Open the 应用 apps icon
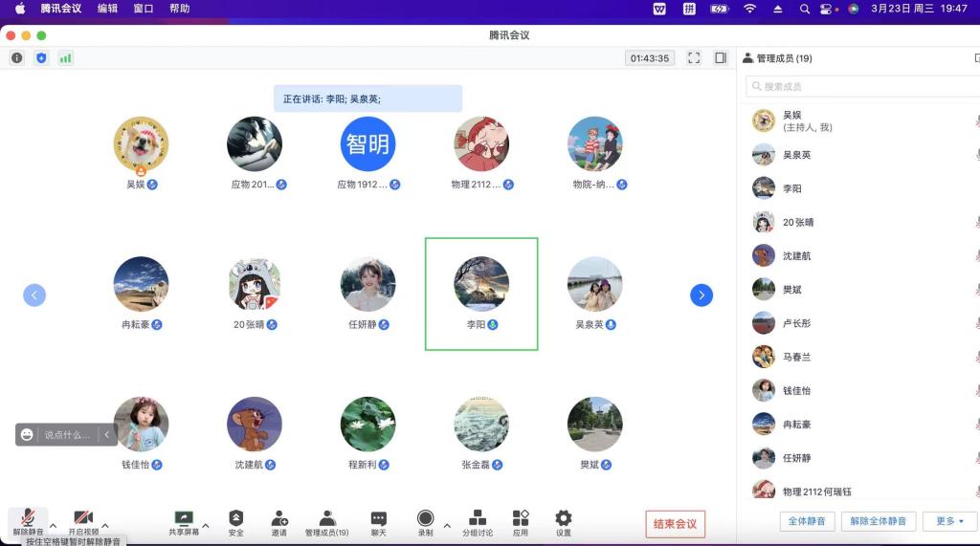Image resolution: width=980 pixels, height=546 pixels. coord(521,518)
